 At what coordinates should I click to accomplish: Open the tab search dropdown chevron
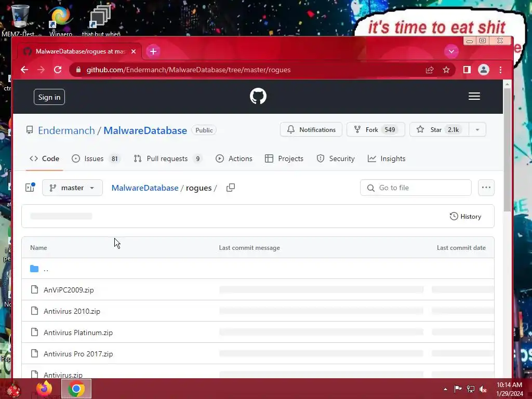(x=451, y=51)
